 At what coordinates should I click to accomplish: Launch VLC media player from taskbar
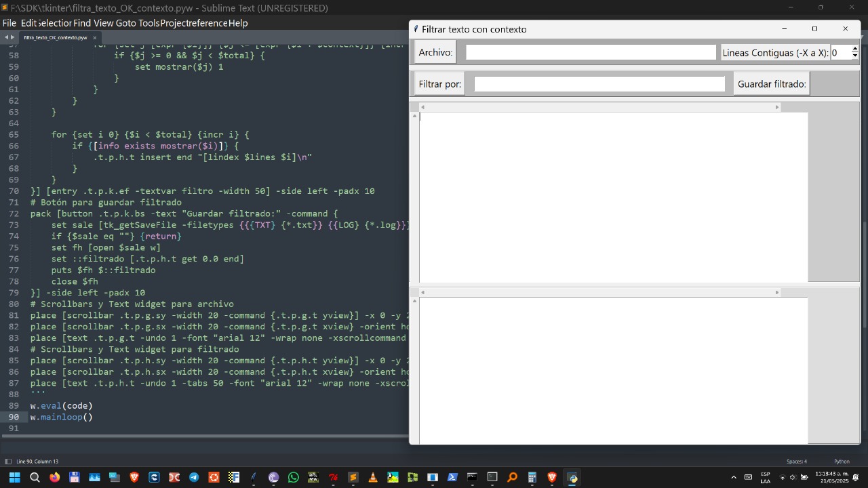[372, 477]
